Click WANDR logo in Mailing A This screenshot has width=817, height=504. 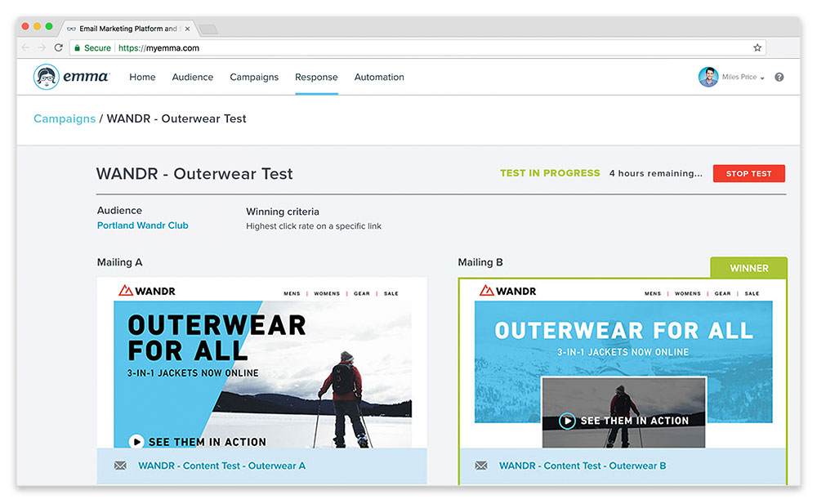[x=147, y=291]
